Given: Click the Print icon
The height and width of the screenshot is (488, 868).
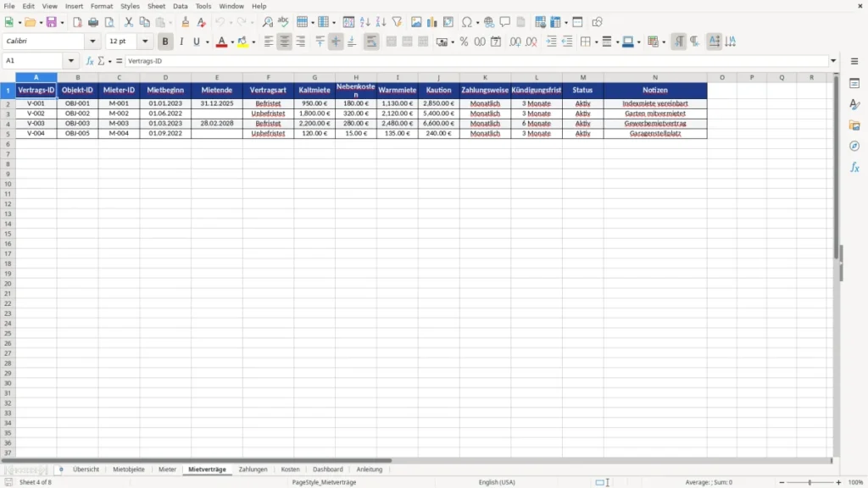Looking at the screenshot, I should pos(93,22).
